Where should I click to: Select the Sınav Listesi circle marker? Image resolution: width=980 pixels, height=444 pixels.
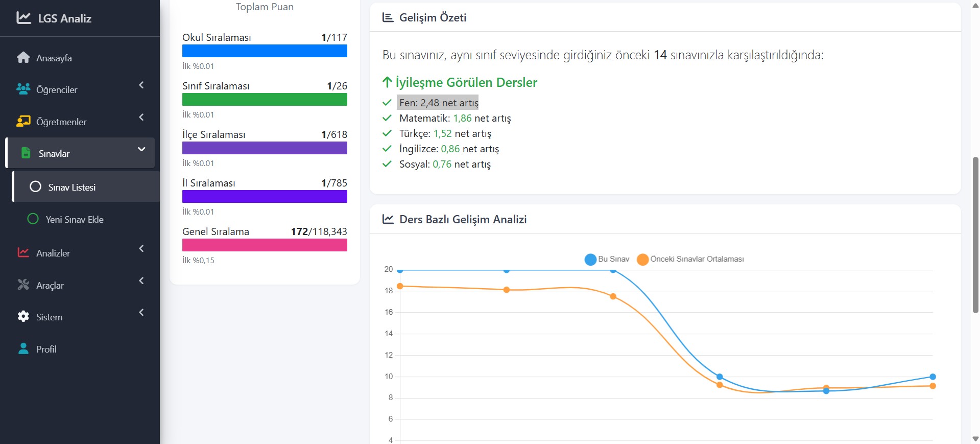35,187
